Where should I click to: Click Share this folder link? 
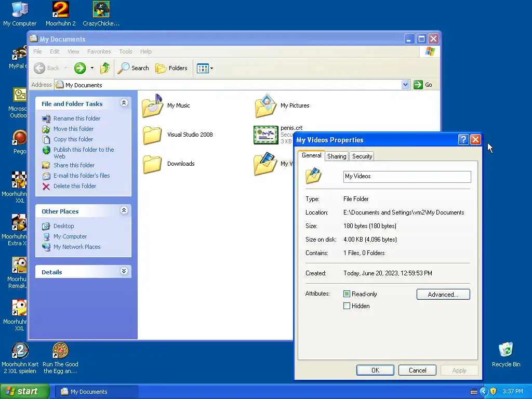[x=74, y=165]
